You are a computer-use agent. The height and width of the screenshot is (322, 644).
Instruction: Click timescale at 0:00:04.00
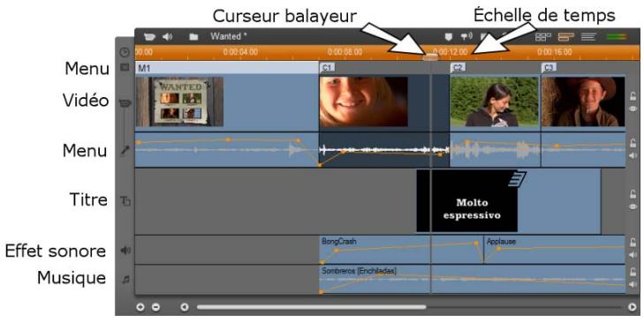[240, 52]
